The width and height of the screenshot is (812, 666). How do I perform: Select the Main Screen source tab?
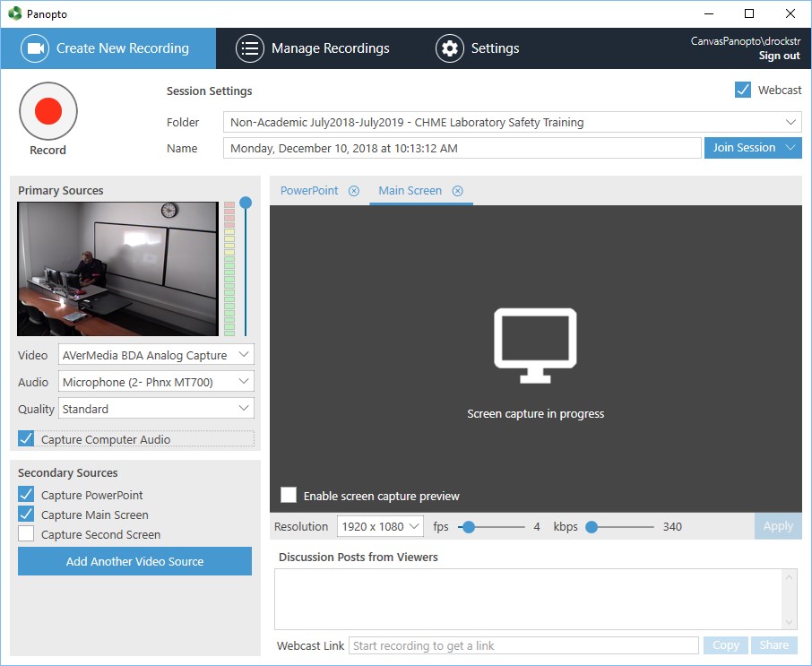[410, 191]
